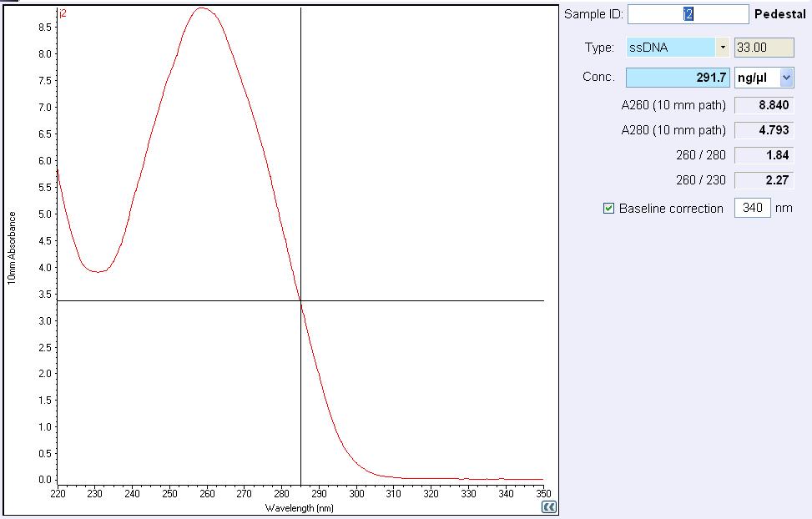Screen dimensions: 812x519
Task: Click the double-arrow collapse icon below graph
Action: click(548, 506)
